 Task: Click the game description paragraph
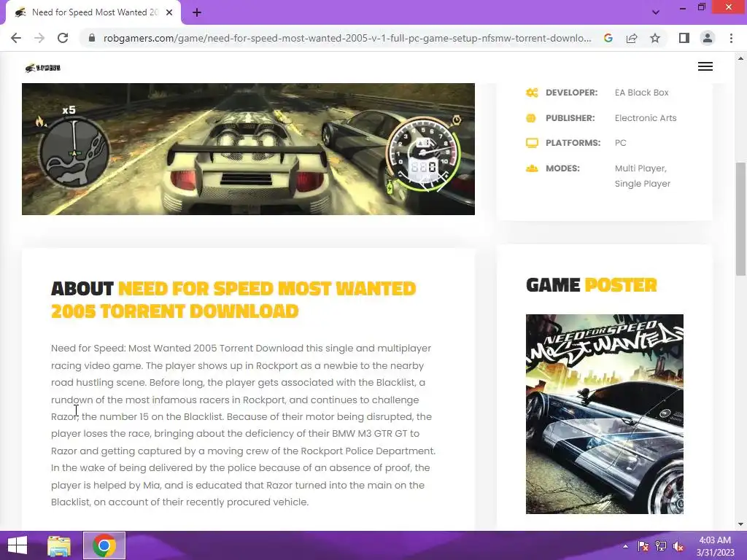pyautogui.click(x=244, y=425)
